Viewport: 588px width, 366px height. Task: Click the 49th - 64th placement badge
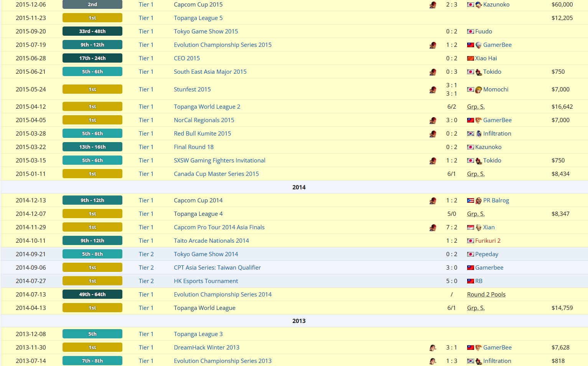point(92,295)
